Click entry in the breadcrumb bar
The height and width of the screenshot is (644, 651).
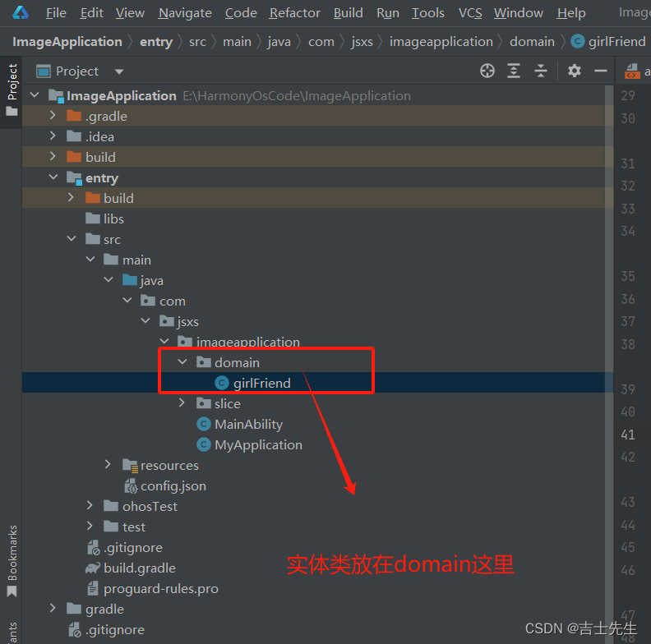click(156, 42)
